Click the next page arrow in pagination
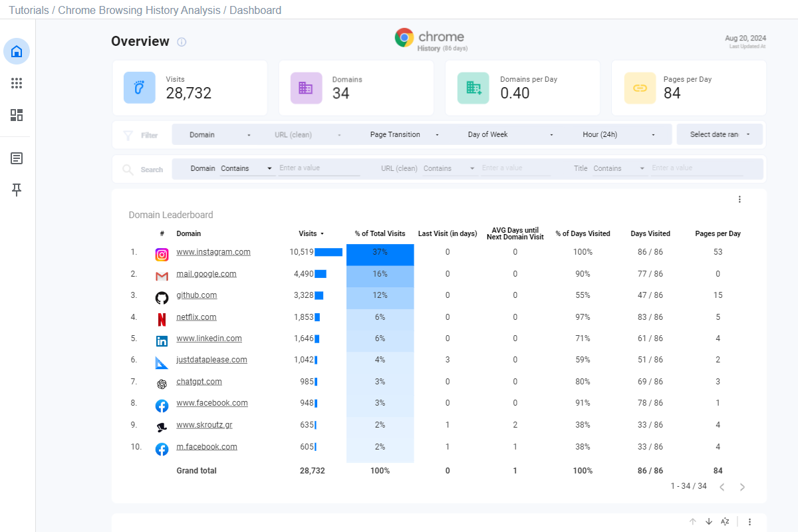The width and height of the screenshot is (798, 532). pyautogui.click(x=742, y=487)
